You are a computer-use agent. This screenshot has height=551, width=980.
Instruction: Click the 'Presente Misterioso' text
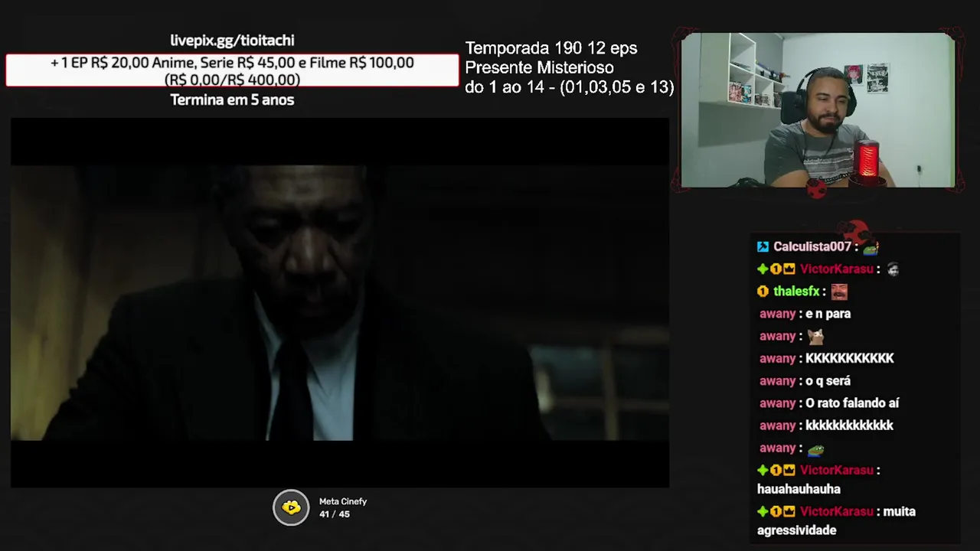click(539, 68)
